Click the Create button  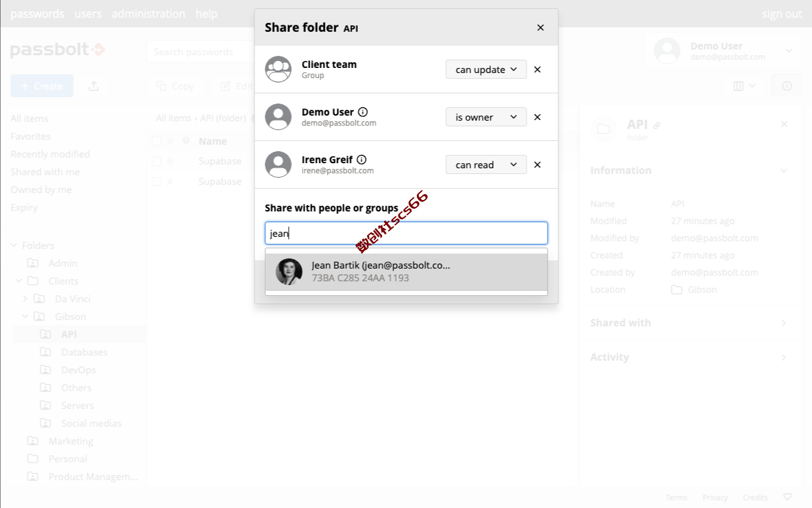pyautogui.click(x=42, y=86)
